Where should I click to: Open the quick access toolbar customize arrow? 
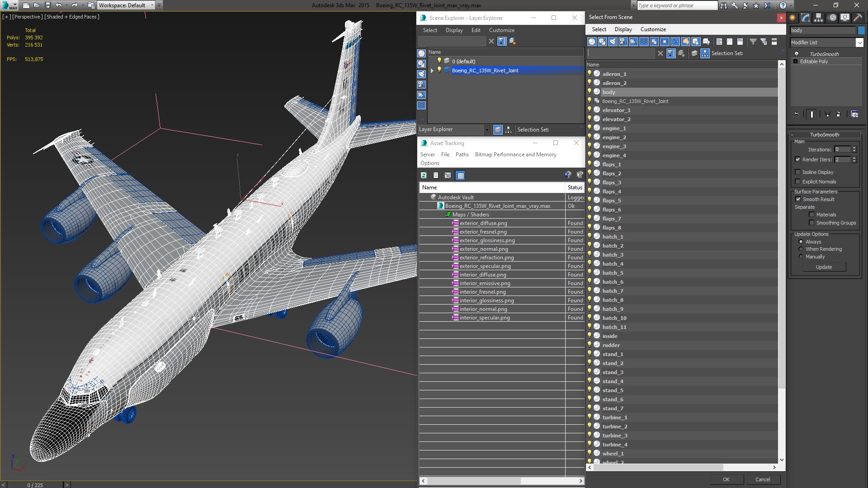pyautogui.click(x=159, y=5)
